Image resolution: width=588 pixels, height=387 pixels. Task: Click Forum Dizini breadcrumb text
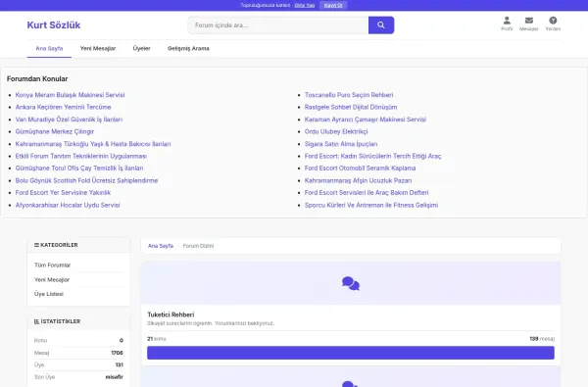tap(198, 246)
